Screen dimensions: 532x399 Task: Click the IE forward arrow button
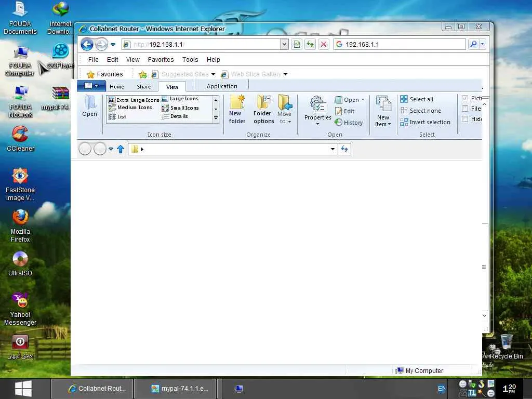(x=101, y=45)
